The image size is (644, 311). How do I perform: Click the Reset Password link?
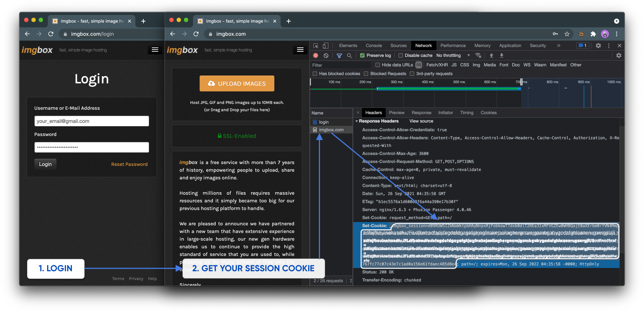[130, 164]
